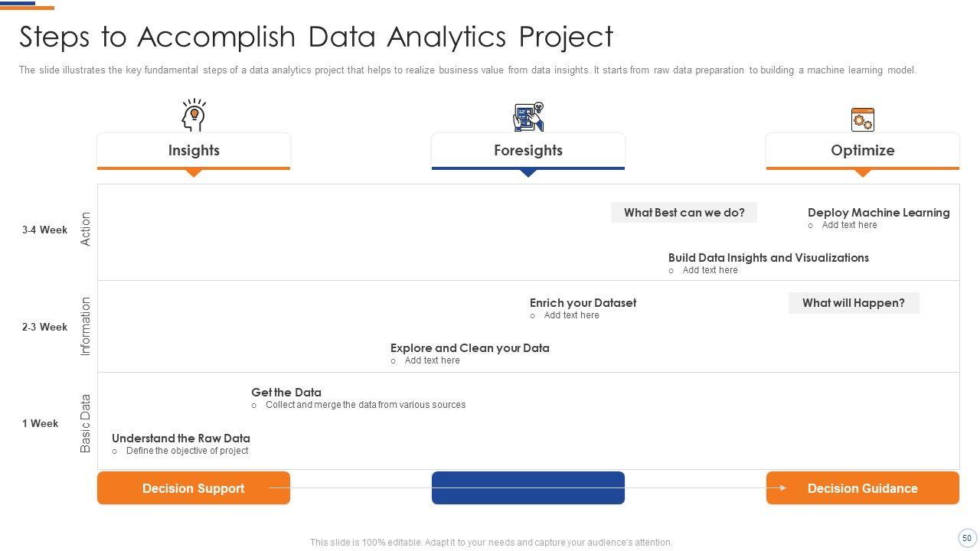This screenshot has width=980, height=551.
Task: Click the lightbulb head Insights icon
Action: click(x=194, y=116)
